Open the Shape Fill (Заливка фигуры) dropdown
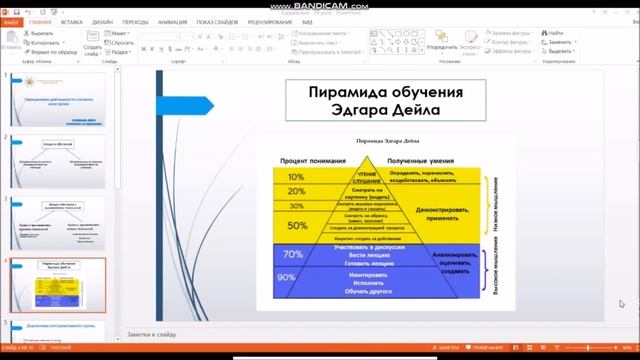The image size is (640, 360). pos(509,33)
